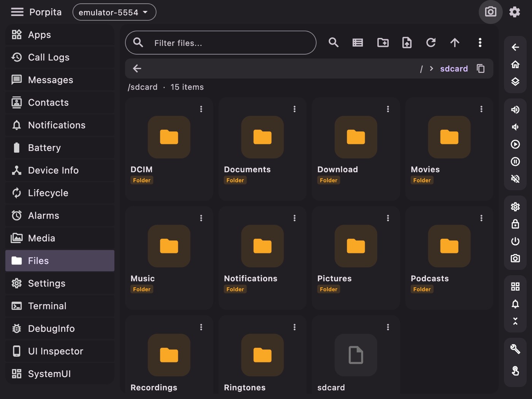This screenshot has height=399, width=532.
Task: Open options menu for Podcasts folder
Action: pos(481,218)
